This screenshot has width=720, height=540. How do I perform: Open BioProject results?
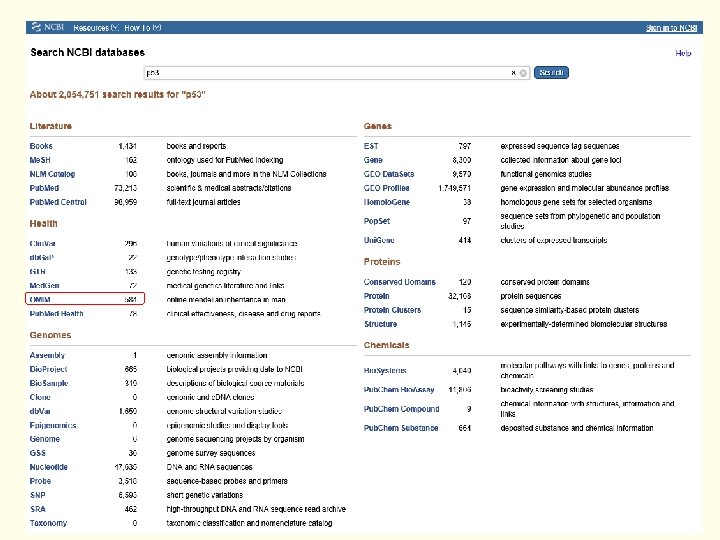(48, 369)
